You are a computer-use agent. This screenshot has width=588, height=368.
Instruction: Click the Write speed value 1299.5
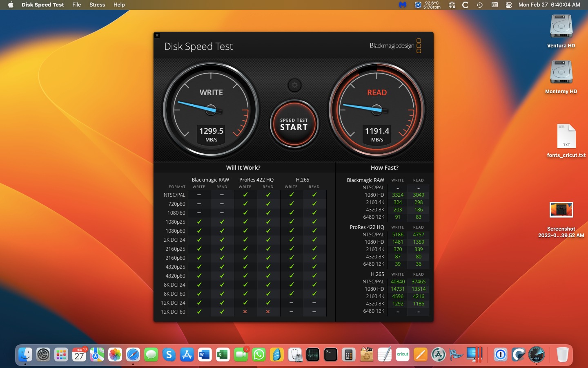tap(211, 131)
